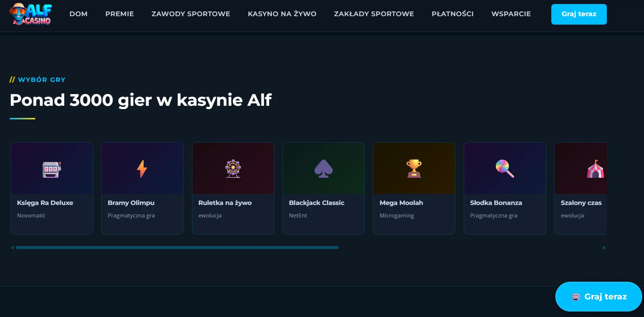The image size is (644, 317).
Task: Click the scrollbar left arrow
Action: point(12,248)
